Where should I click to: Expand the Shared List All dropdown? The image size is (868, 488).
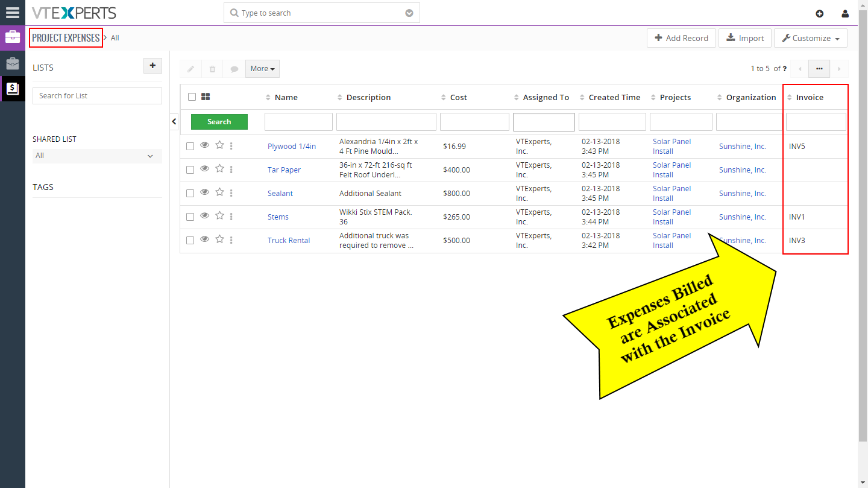[97, 156]
